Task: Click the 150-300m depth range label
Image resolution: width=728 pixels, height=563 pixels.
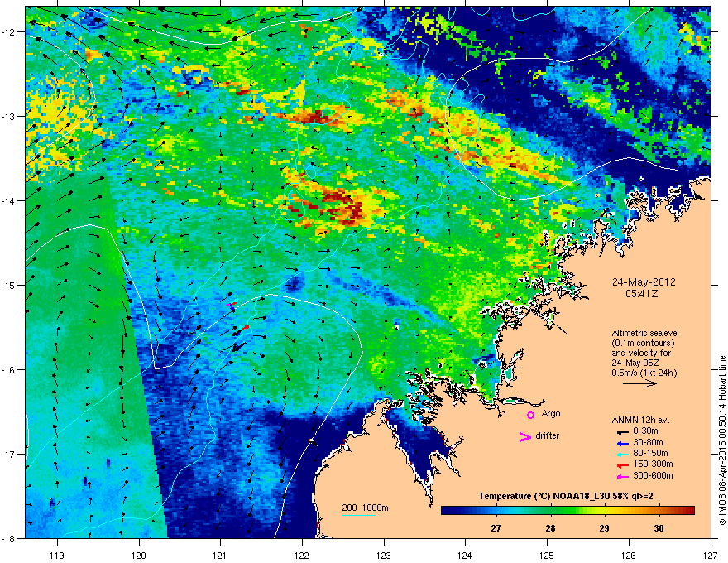Action: click(653, 464)
